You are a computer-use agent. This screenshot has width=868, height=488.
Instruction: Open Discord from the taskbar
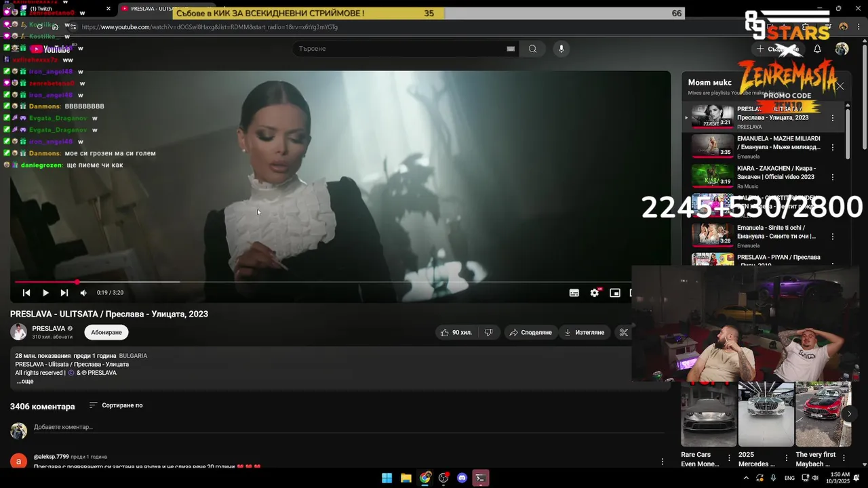tap(462, 478)
